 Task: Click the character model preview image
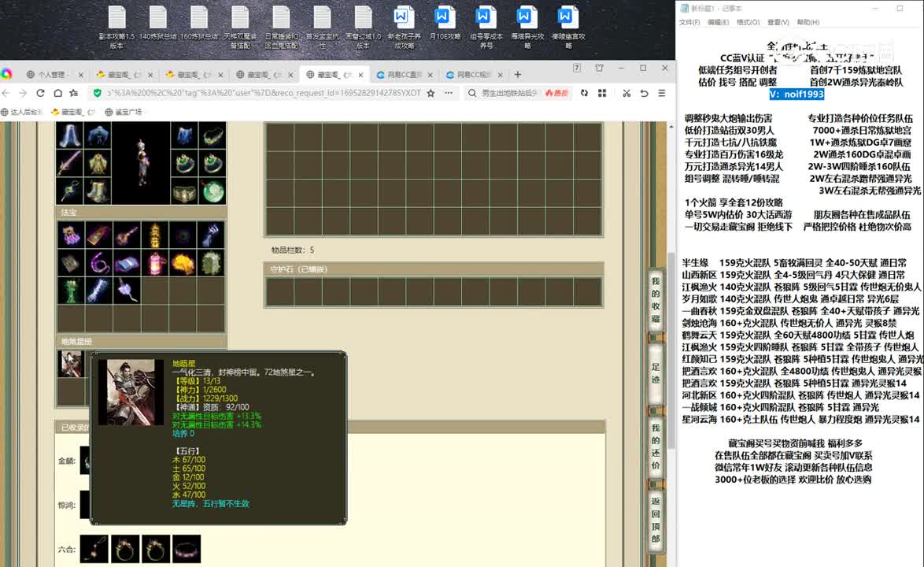click(x=141, y=163)
